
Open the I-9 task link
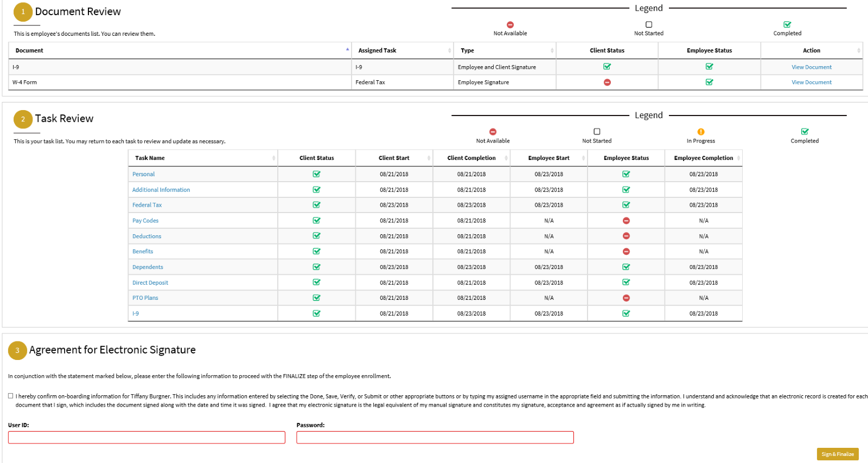click(136, 313)
